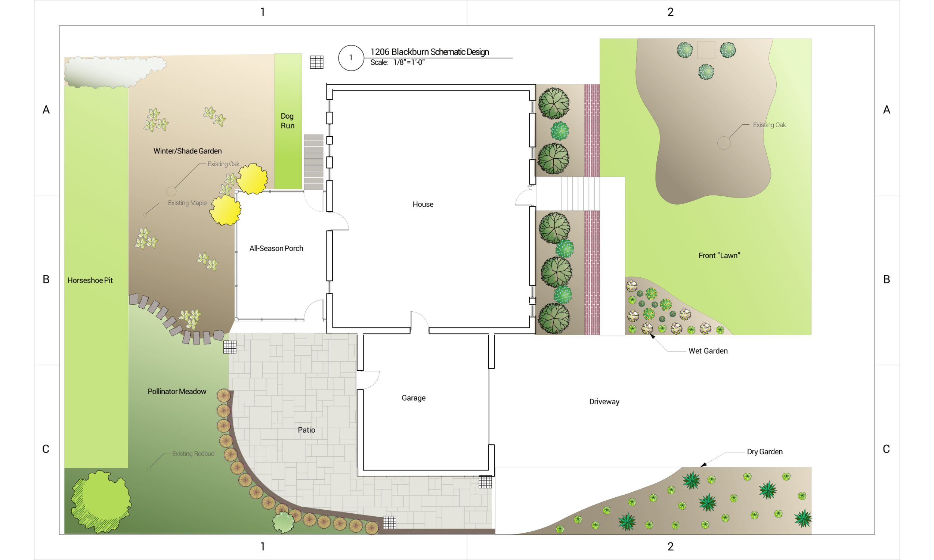Click the white front entry stairs

pos(580,194)
